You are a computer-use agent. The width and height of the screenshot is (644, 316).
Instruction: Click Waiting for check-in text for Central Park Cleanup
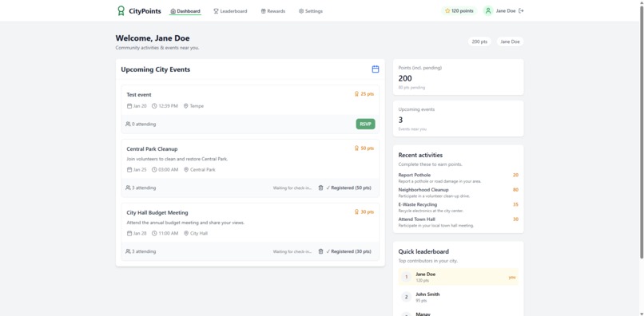click(292, 188)
